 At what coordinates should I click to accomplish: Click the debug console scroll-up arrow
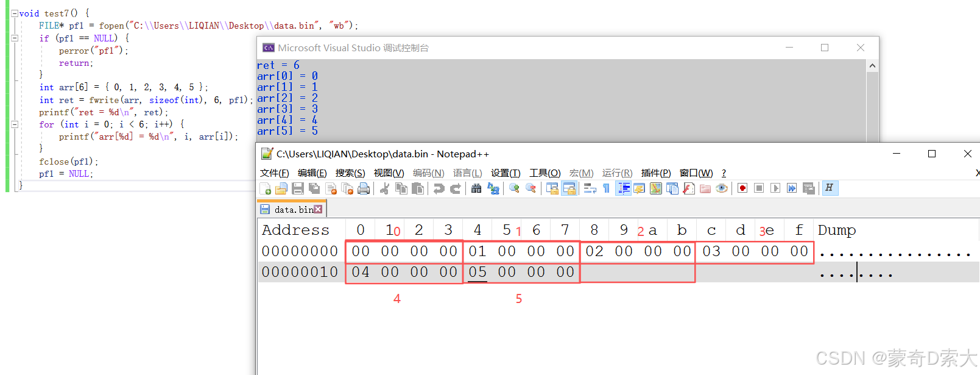click(x=872, y=66)
